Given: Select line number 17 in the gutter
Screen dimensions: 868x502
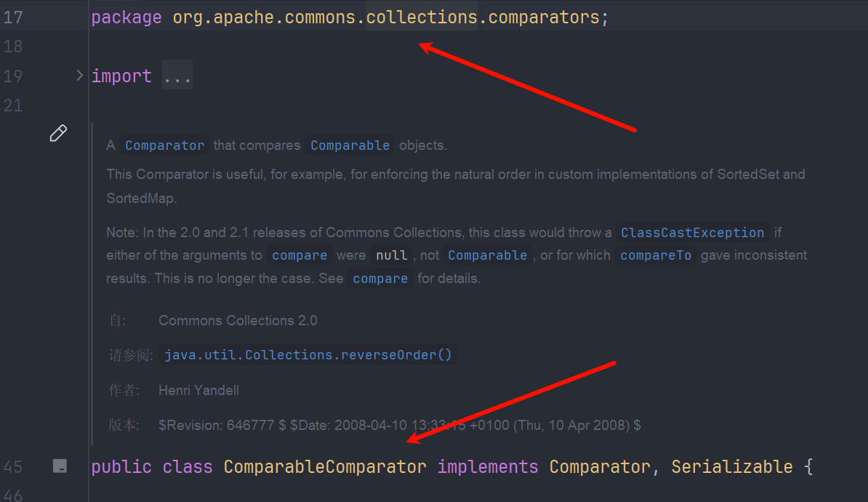Looking at the screenshot, I should point(13,17).
